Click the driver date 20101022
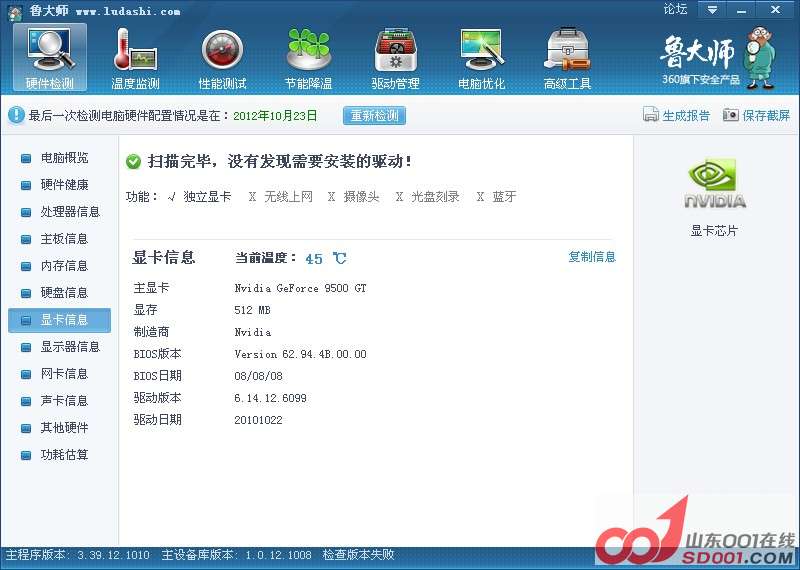800x570 pixels. (x=258, y=420)
